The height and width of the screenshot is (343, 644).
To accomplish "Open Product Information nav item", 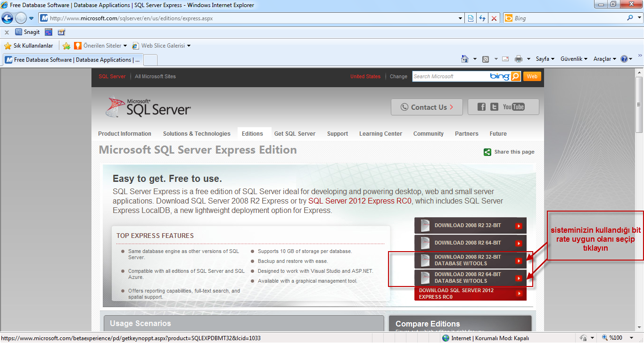I will click(124, 134).
